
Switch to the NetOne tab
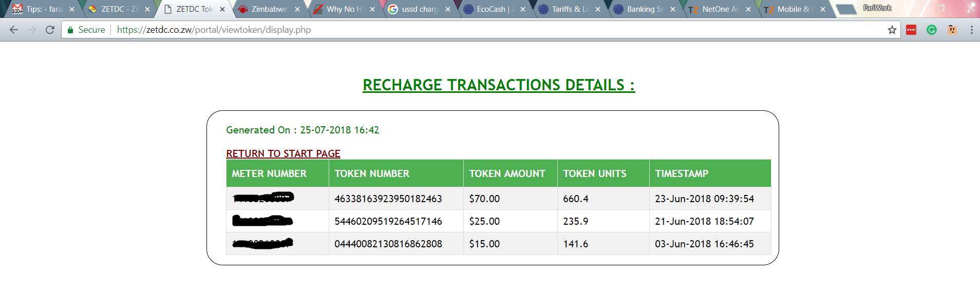(x=718, y=9)
